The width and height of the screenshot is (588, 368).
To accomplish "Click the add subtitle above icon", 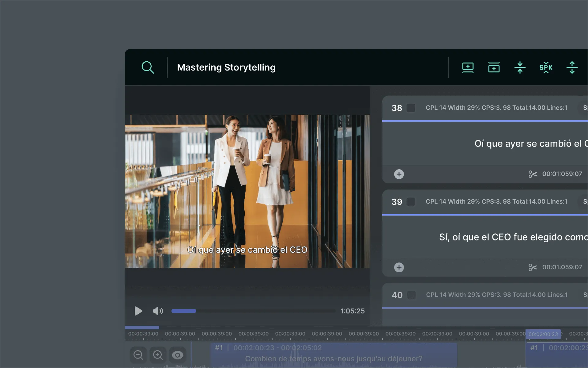I will pos(494,67).
